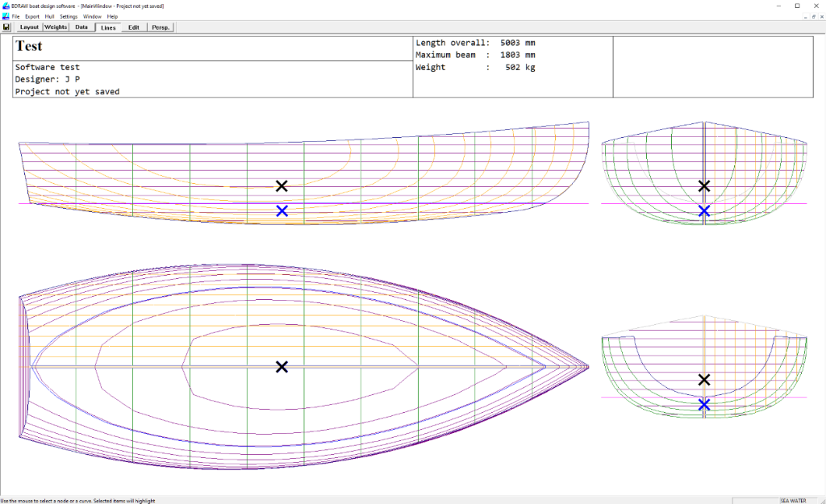Open the Persp. view tab
The width and height of the screenshot is (826, 504).
click(x=161, y=27)
